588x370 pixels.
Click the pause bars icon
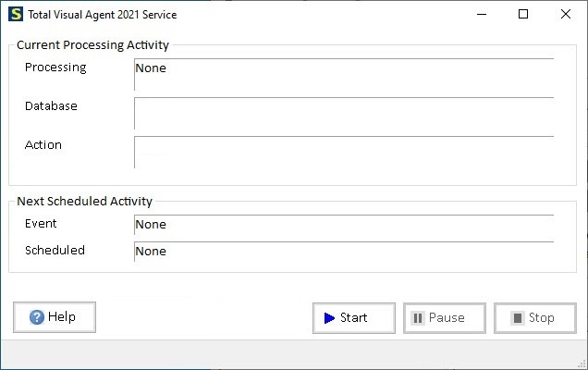[418, 318]
